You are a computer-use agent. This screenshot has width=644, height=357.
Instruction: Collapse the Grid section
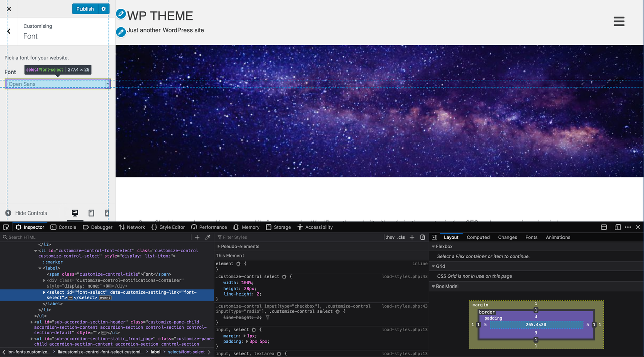[x=433, y=266]
